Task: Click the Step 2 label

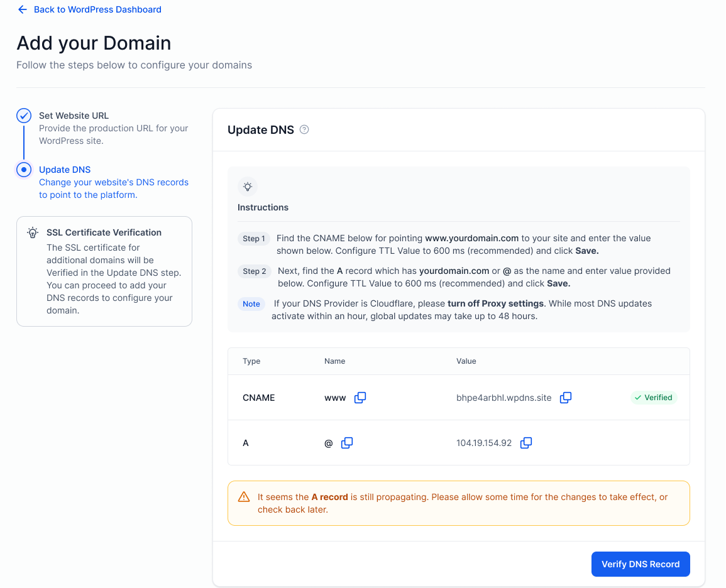Action: 255,271
